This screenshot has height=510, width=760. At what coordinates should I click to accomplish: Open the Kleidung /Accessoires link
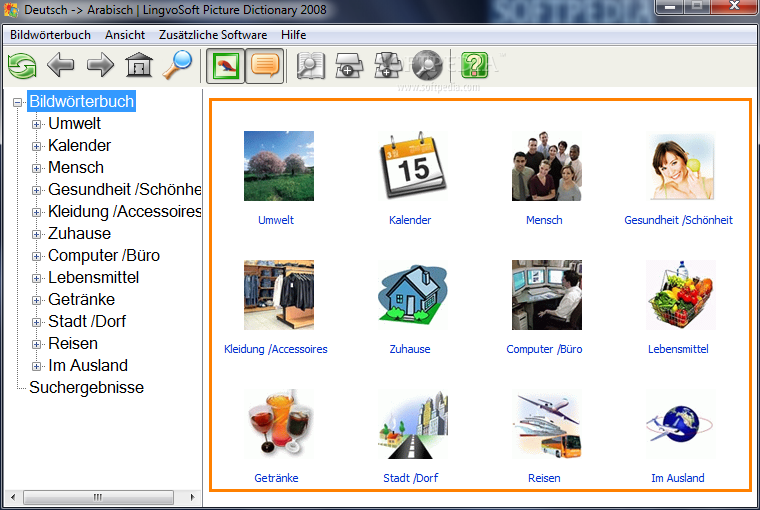[x=276, y=349]
